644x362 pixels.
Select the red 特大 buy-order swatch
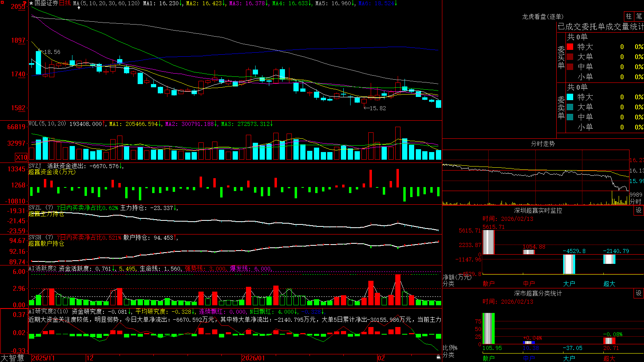(570, 47)
